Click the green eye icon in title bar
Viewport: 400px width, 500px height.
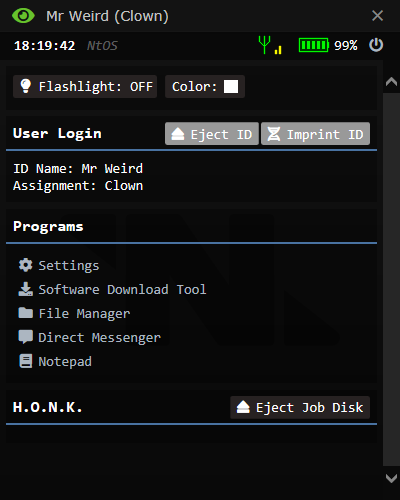[23, 16]
